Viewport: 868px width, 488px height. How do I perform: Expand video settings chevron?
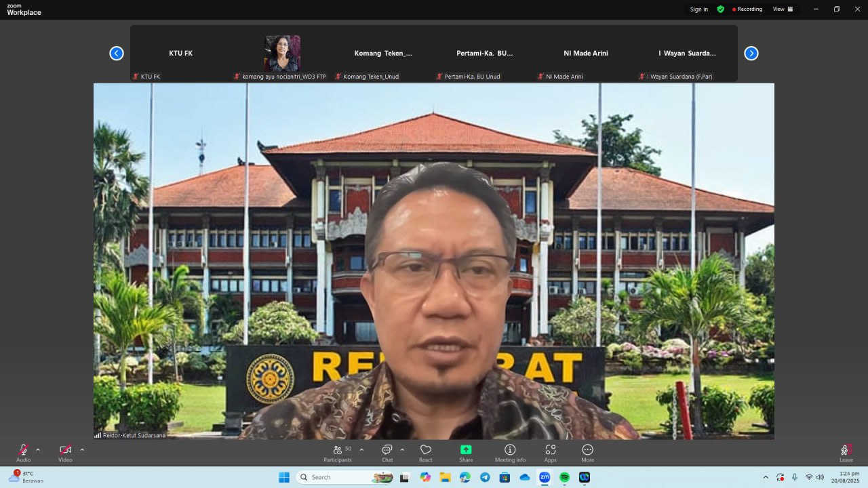82,449
